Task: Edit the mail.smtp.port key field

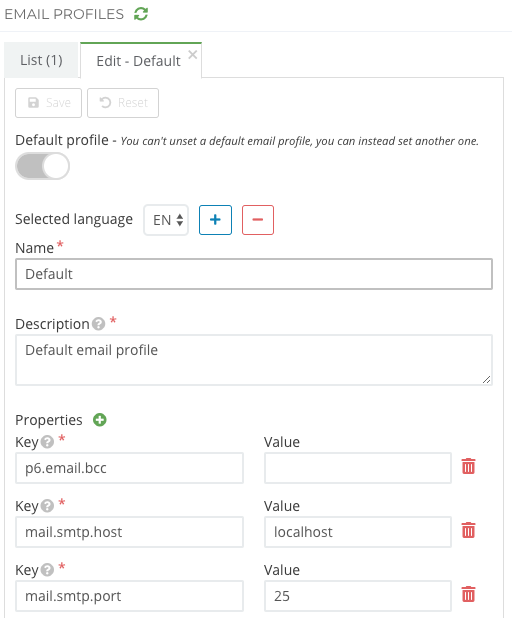Action: click(x=129, y=596)
